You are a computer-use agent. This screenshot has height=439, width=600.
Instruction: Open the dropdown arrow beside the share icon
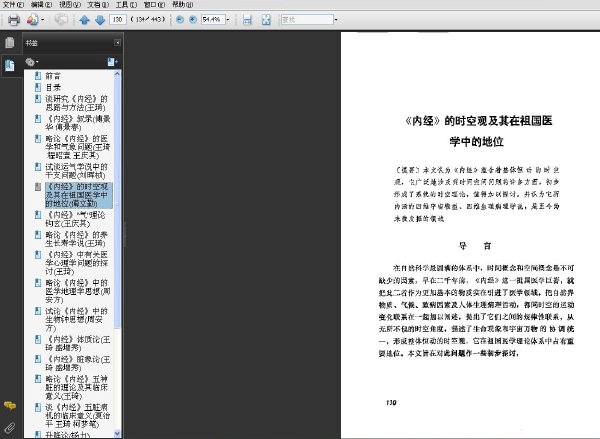click(x=42, y=20)
